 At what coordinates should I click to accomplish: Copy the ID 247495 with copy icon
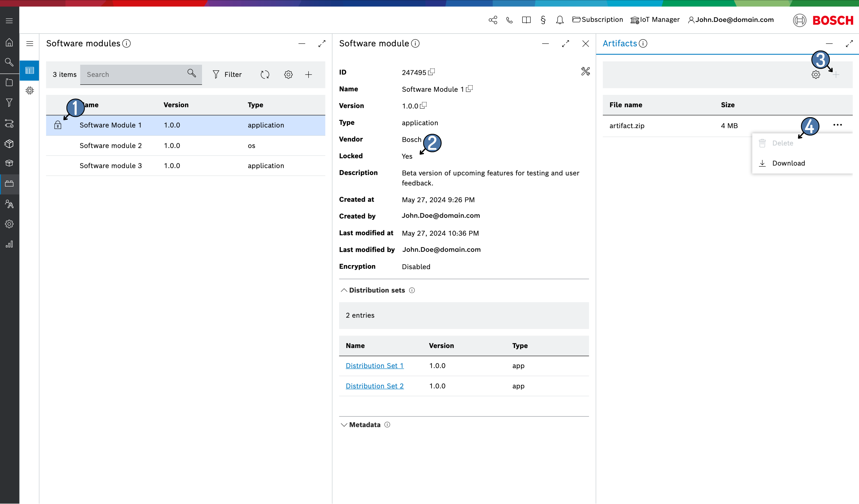(x=432, y=72)
